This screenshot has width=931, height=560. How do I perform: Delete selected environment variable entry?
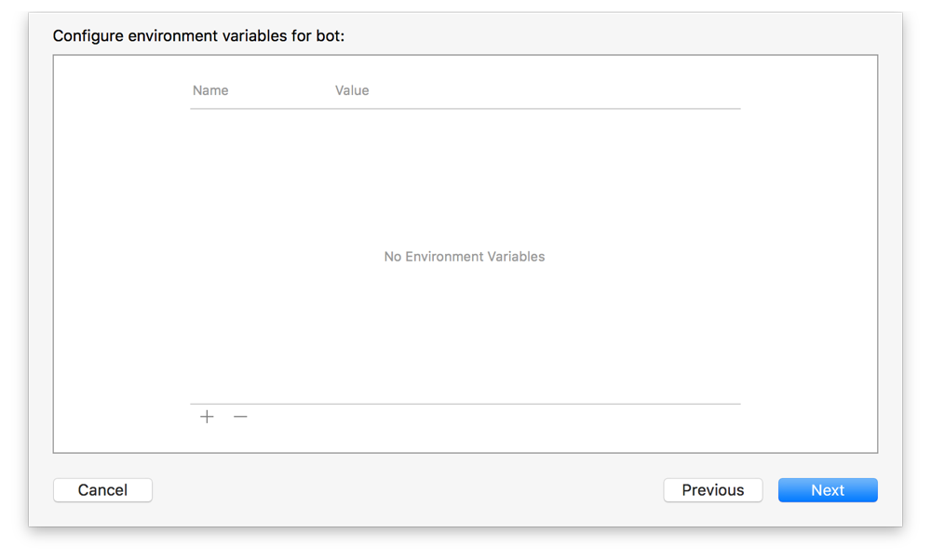tap(240, 417)
